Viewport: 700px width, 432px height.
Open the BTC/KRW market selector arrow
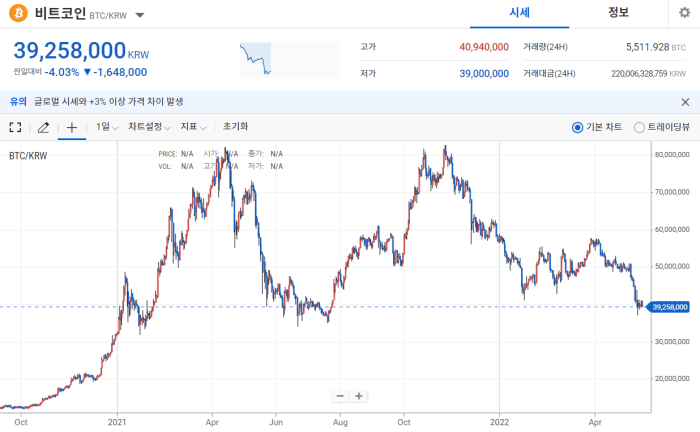click(x=140, y=16)
